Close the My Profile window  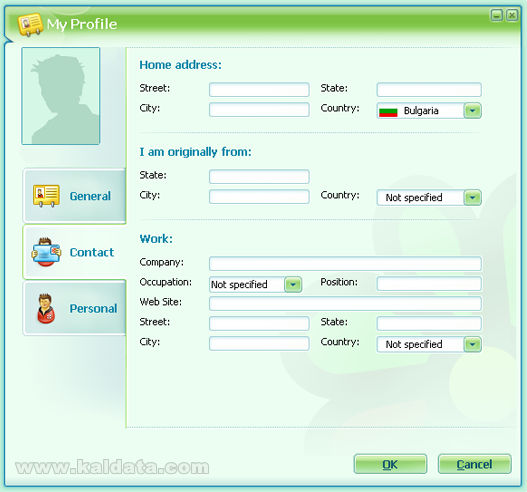tap(512, 15)
